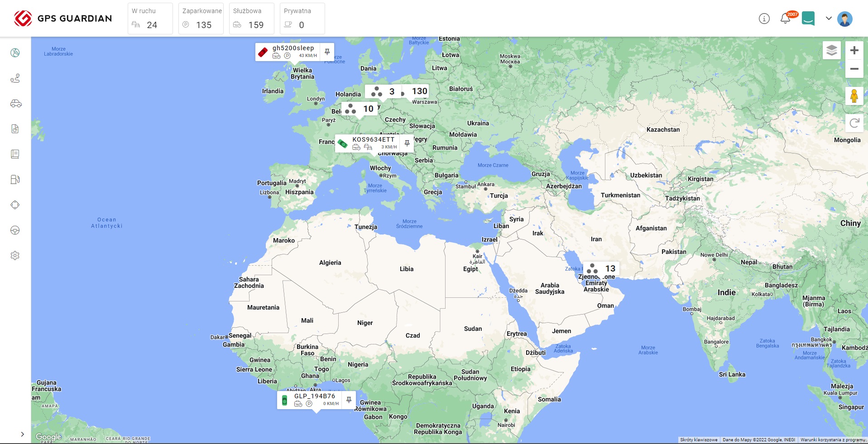The width and height of the screenshot is (868, 444).
Task: Click the map refresh/rotate button
Action: [x=854, y=123]
